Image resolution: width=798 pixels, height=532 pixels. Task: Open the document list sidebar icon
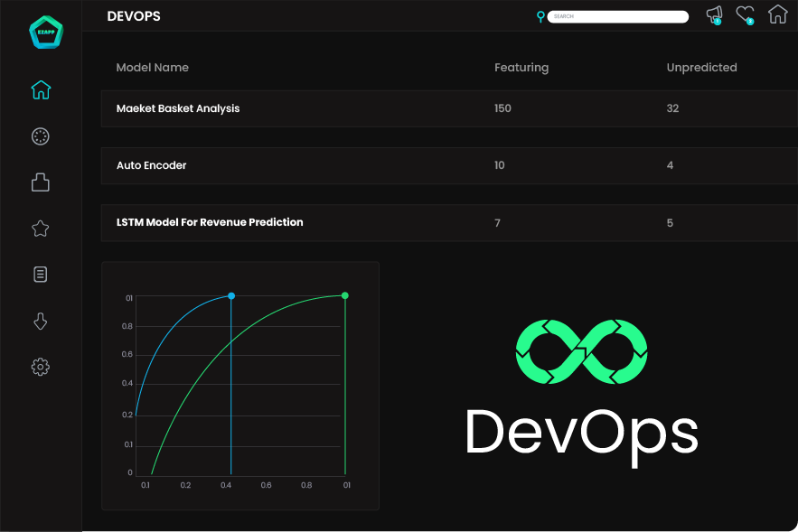tap(40, 275)
